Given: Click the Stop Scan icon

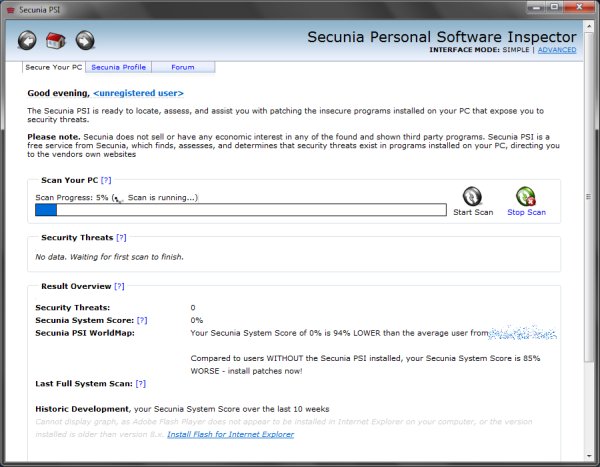Looking at the screenshot, I should coord(526,196).
